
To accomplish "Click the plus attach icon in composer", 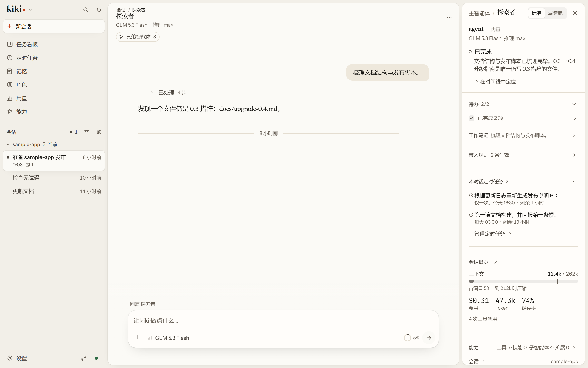I will 137,337.
